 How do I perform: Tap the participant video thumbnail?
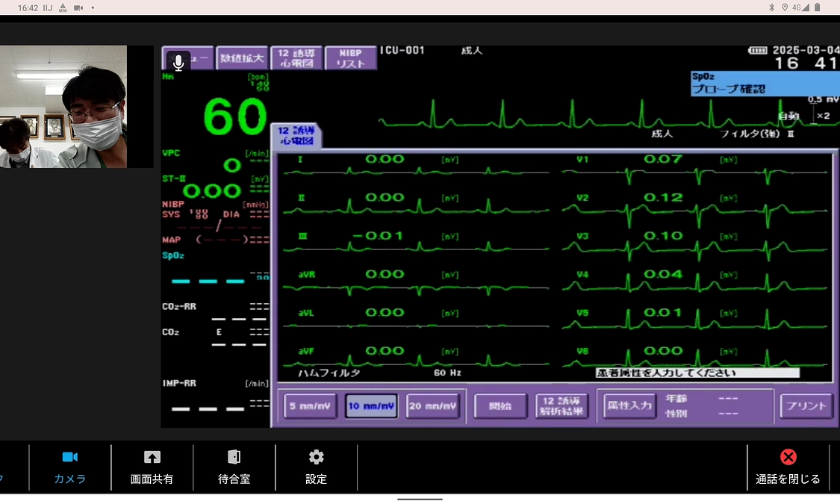click(x=63, y=107)
